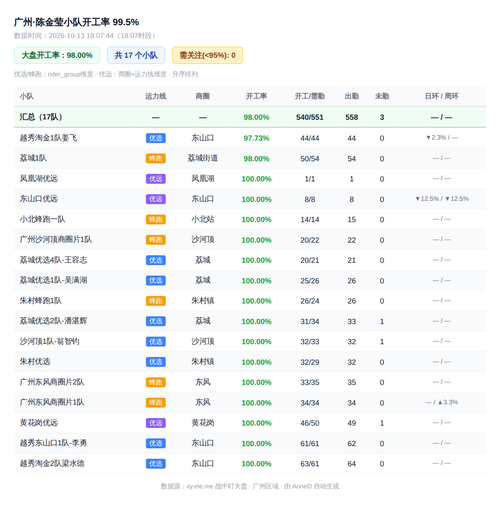Click the 优远 tag in 黄花岗优远 row
This screenshot has height=507, width=500.
click(x=156, y=423)
